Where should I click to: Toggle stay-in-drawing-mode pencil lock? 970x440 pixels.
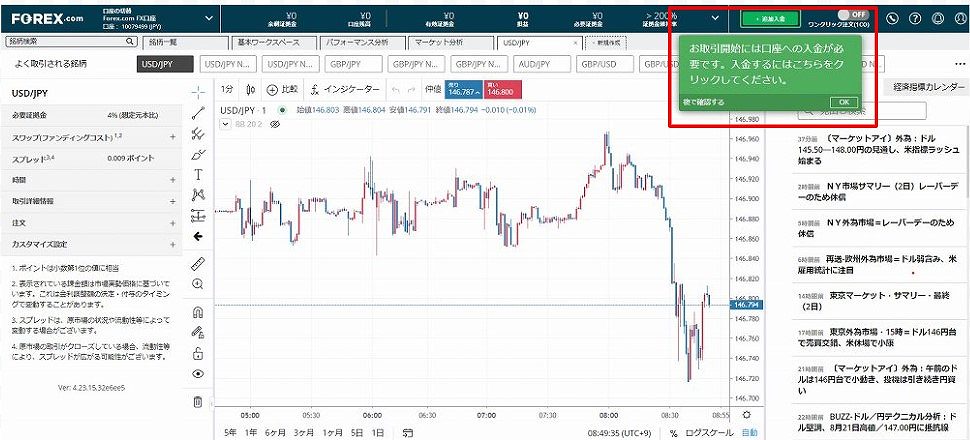198,332
